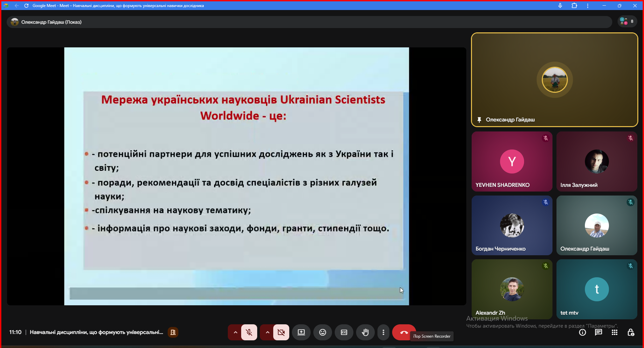The image size is (644, 348).
Task: Select YEVHEN SHADRENKO participant tile
Action: click(x=512, y=161)
